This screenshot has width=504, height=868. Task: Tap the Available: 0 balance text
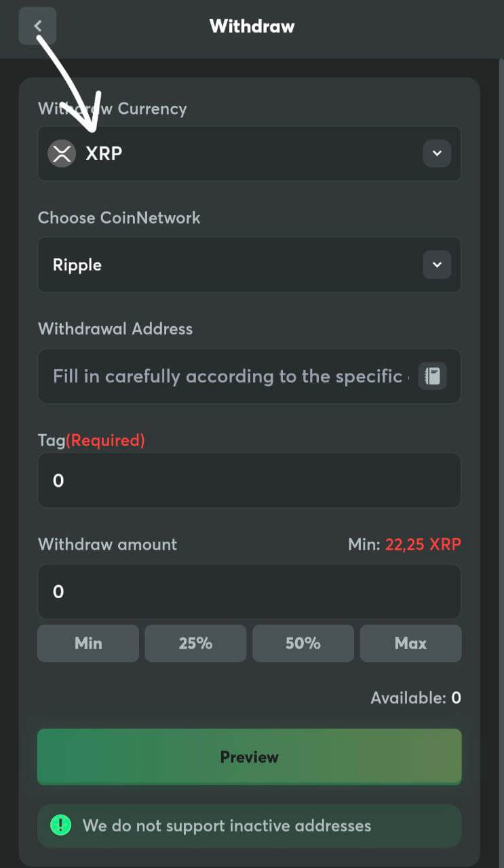[416, 698]
